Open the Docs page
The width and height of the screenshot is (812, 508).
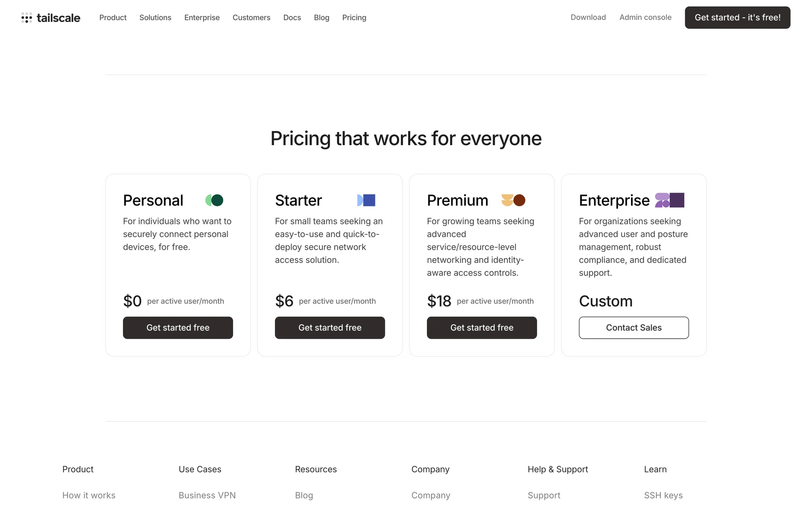pos(292,18)
